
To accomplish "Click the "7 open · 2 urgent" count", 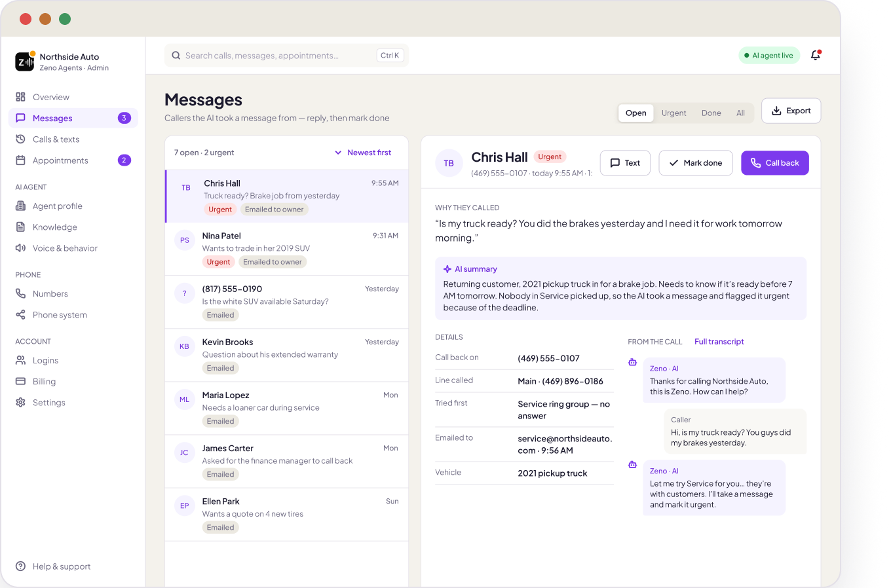I will coord(204,153).
